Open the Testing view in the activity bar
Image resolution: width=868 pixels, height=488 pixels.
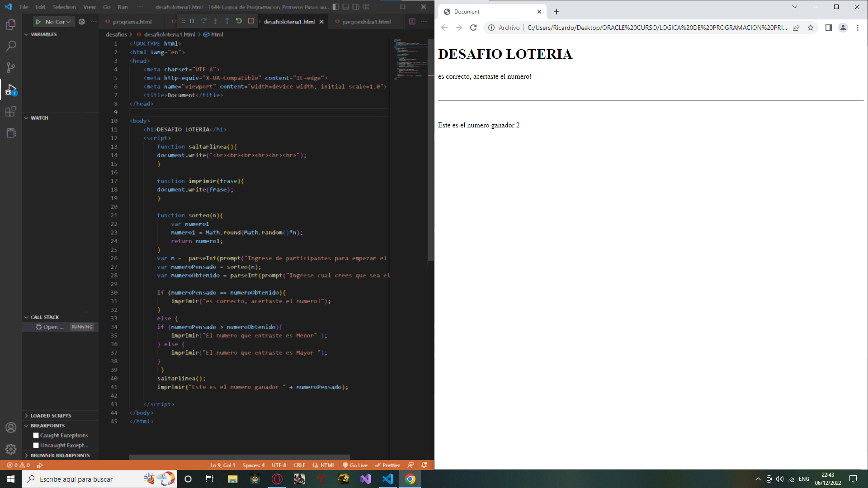click(x=11, y=133)
